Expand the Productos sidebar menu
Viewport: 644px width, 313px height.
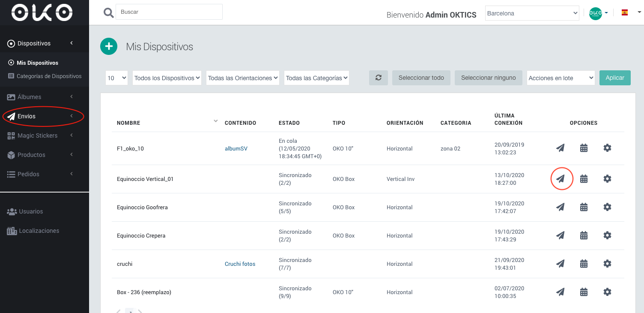coord(45,155)
